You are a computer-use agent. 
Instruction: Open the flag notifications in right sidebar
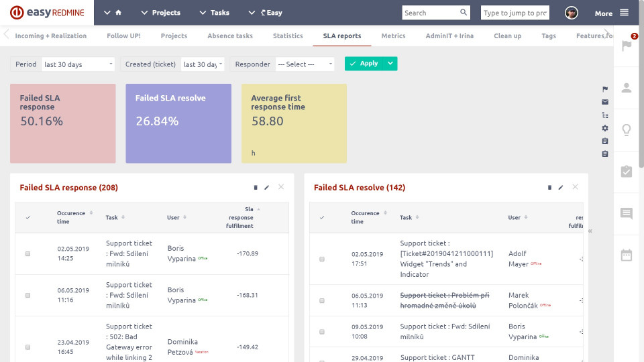[x=627, y=46]
